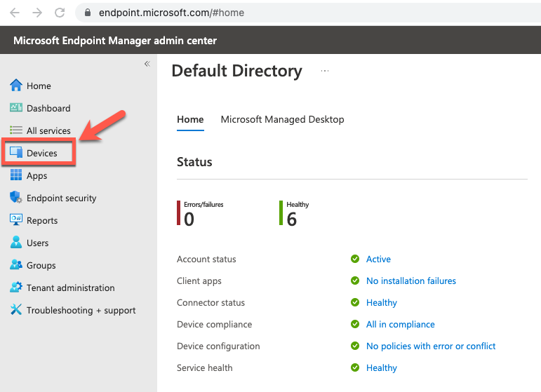Click the padlock site info icon
The image size is (541, 392).
coord(88,13)
